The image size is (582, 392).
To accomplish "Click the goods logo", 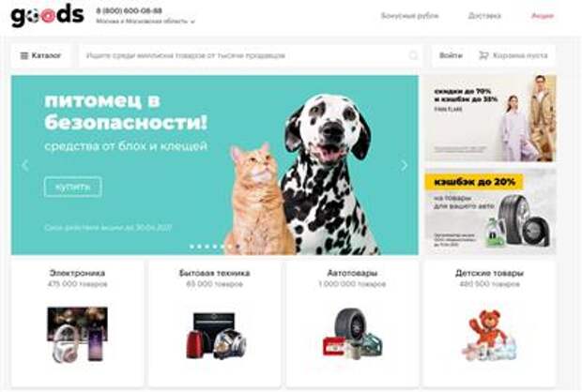I will coord(48,16).
